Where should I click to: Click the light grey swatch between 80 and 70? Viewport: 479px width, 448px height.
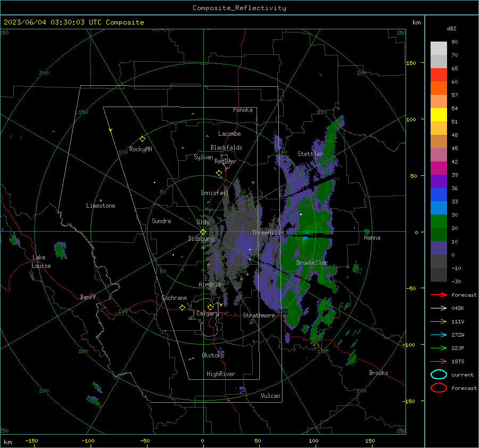tap(439, 48)
